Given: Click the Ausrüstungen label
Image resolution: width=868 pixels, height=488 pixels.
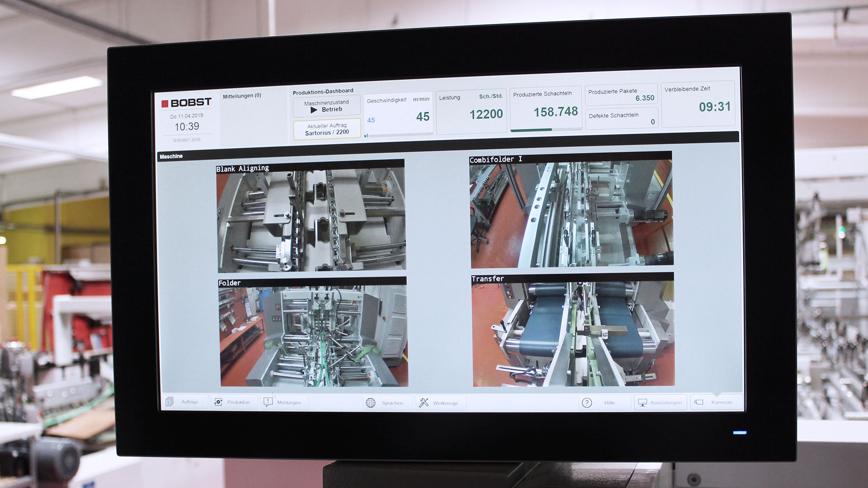Looking at the screenshot, I should click(x=666, y=402).
